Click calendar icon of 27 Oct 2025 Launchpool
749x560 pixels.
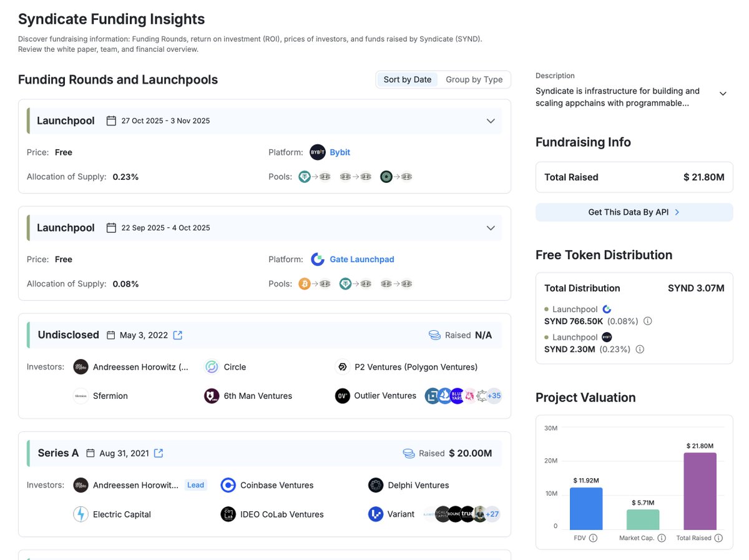[x=111, y=120]
